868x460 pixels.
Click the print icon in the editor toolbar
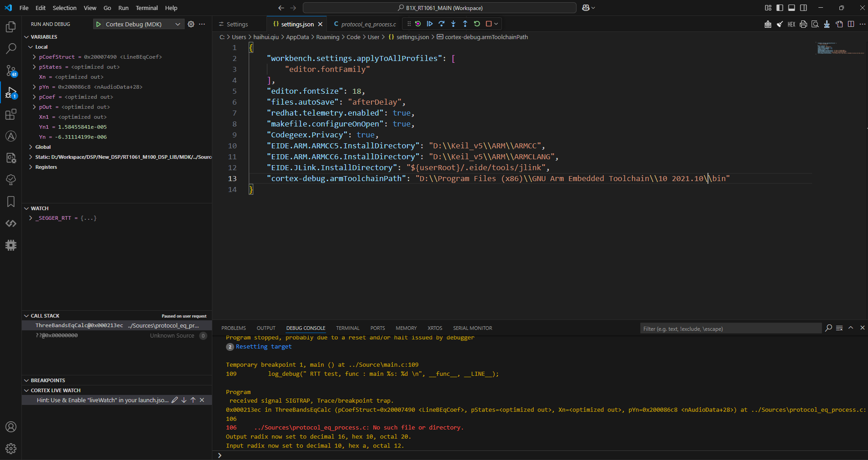pos(803,24)
